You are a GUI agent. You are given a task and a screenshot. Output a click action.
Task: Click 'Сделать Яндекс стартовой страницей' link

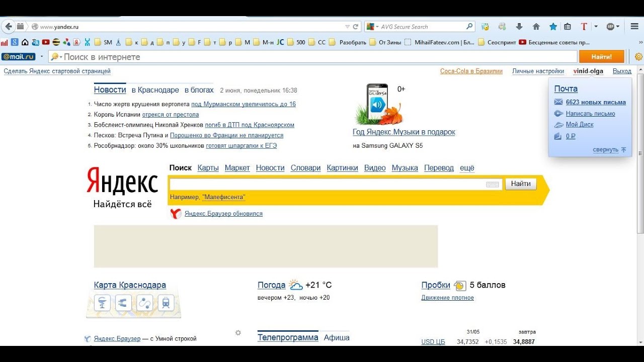pos(57,71)
